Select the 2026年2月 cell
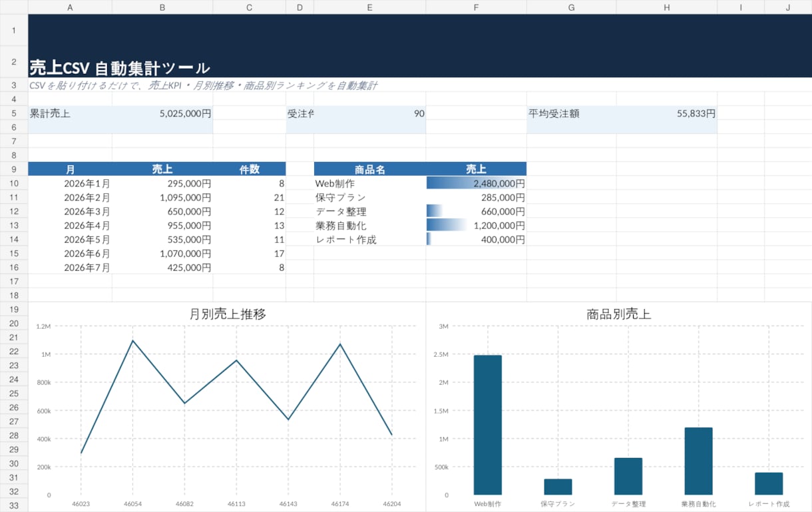Image resolution: width=812 pixels, height=512 pixels. click(70, 197)
